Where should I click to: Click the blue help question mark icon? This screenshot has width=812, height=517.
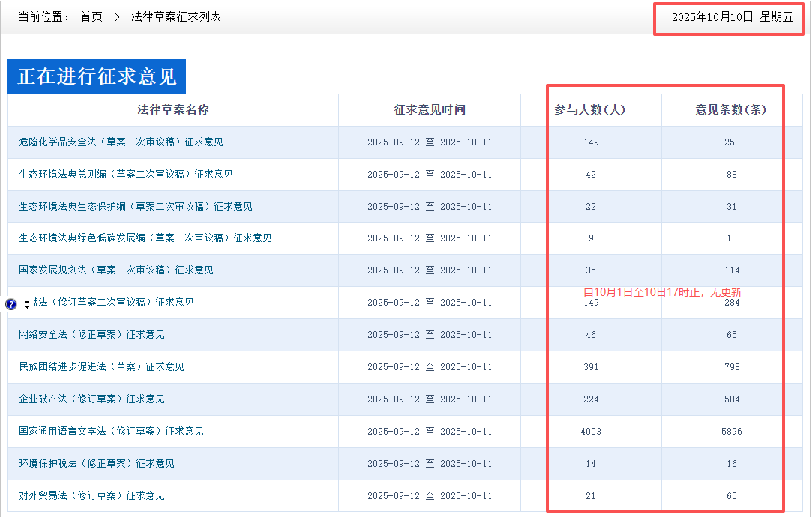(11, 304)
